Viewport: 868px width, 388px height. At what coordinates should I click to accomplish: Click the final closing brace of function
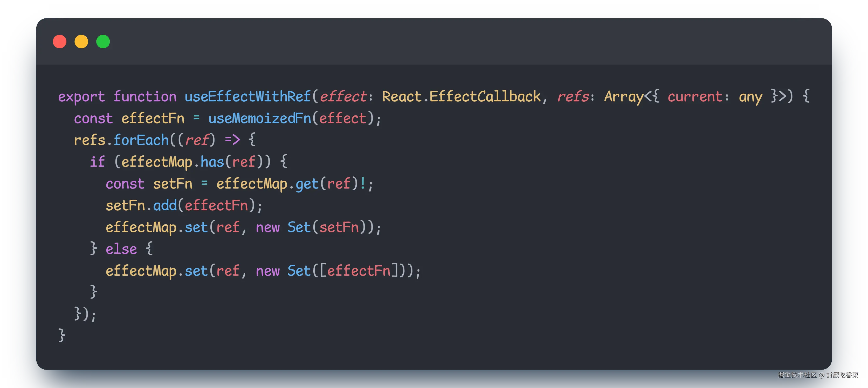[x=62, y=335]
